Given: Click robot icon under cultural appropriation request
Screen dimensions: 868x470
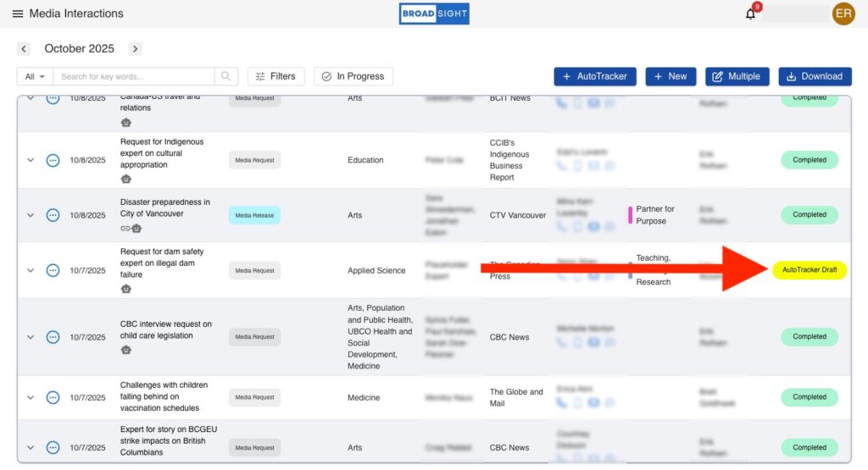Looking at the screenshot, I should [126, 179].
